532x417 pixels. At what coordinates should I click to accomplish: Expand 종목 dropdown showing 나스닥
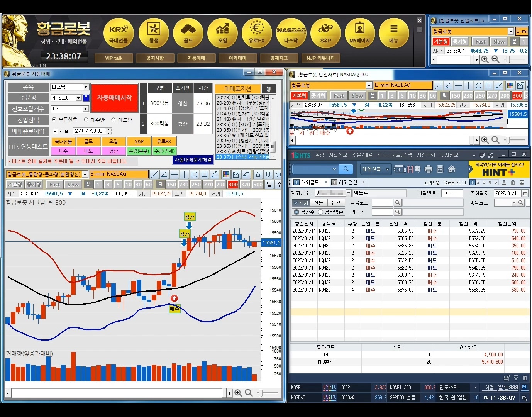[86, 87]
